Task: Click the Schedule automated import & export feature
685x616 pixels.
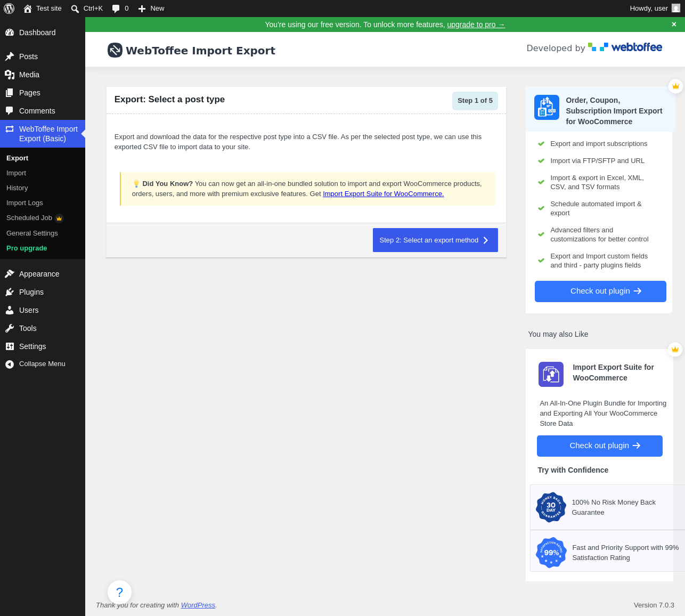Action: [x=596, y=208]
